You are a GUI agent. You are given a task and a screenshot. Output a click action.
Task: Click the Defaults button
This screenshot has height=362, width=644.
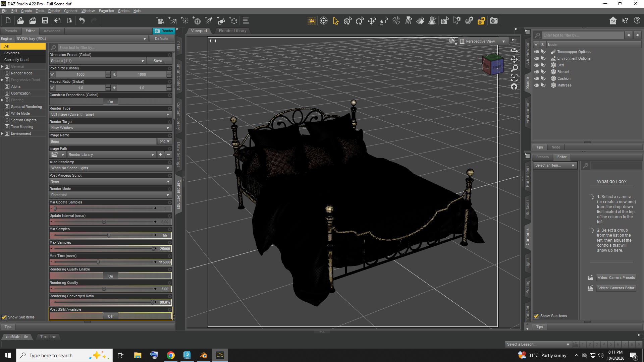161,39
